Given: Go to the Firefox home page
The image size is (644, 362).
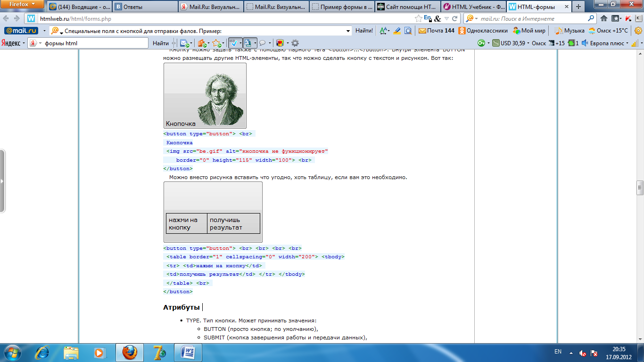Looking at the screenshot, I should click(604, 18).
